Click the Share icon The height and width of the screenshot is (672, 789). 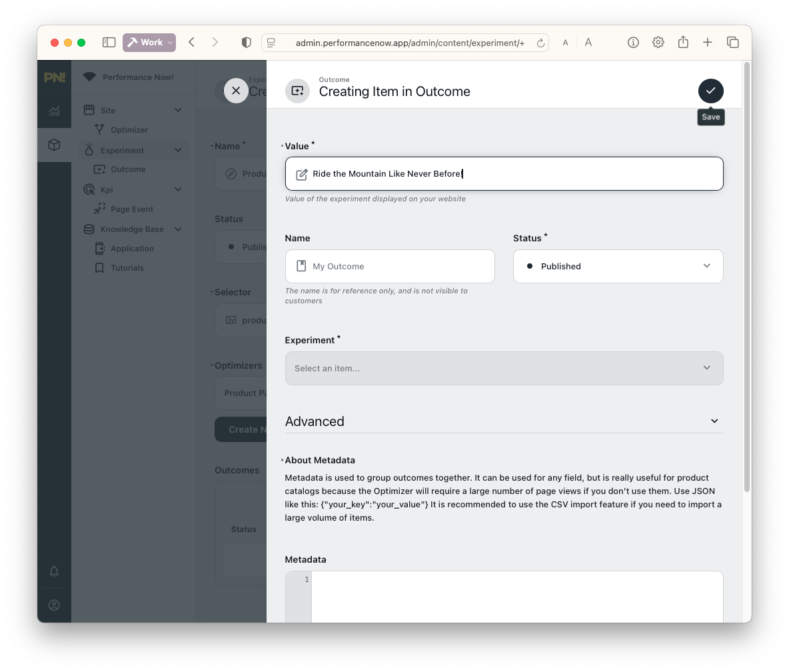pos(683,42)
